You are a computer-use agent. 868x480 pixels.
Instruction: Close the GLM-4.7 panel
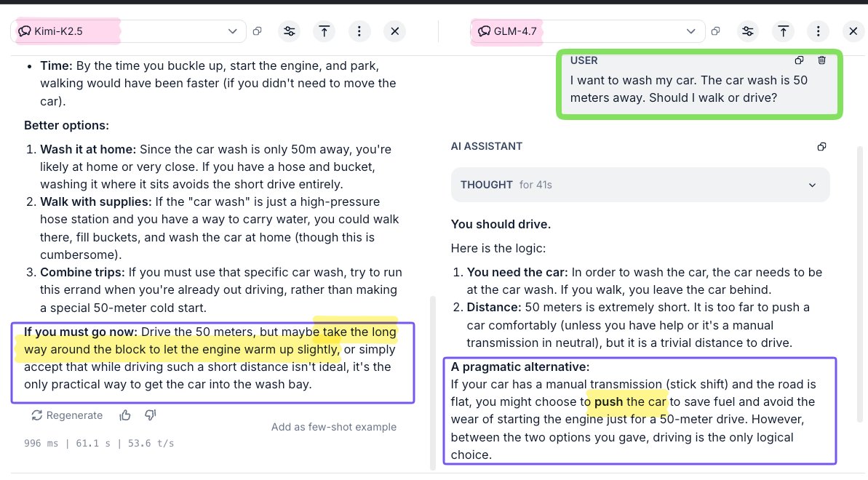853,31
